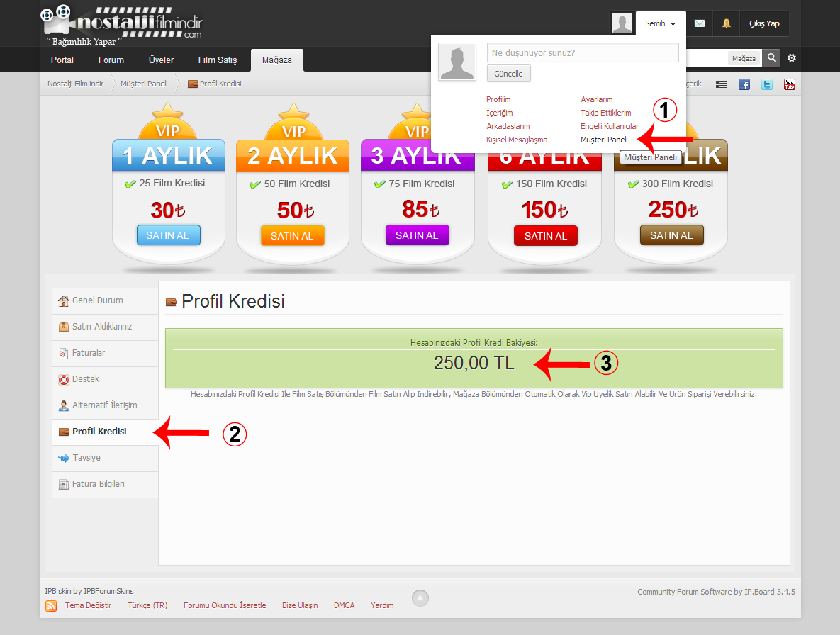Buy the 3 Aylık VIP package
Screen dimensions: 840x635
click(418, 235)
